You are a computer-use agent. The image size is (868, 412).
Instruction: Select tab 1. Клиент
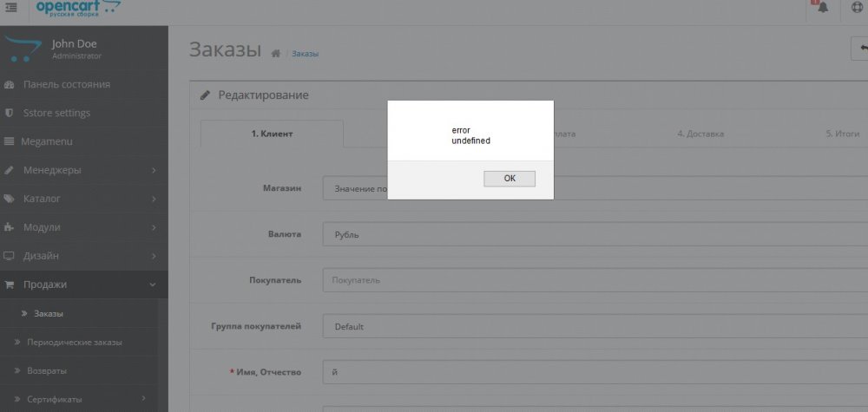coord(272,134)
